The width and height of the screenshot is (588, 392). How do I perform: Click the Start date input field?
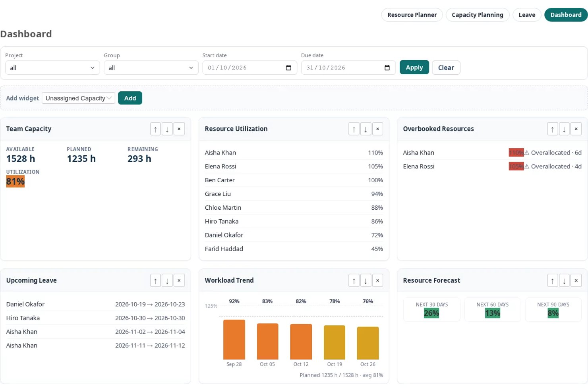pos(250,68)
